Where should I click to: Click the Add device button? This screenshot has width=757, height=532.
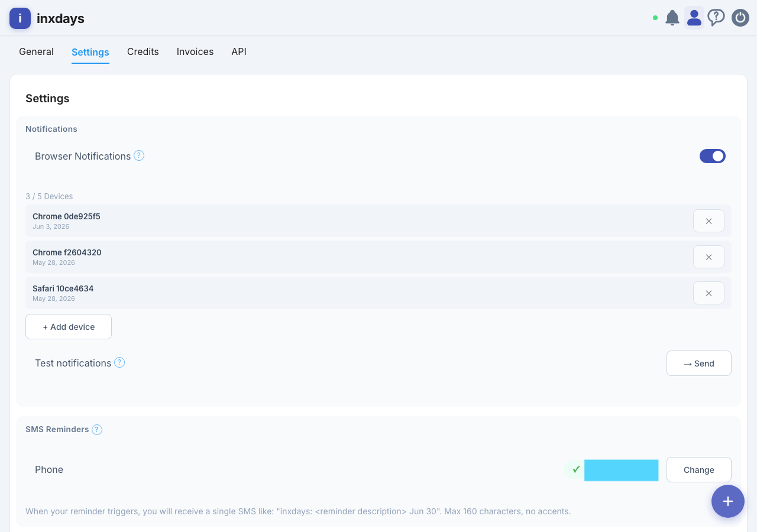coord(69,327)
